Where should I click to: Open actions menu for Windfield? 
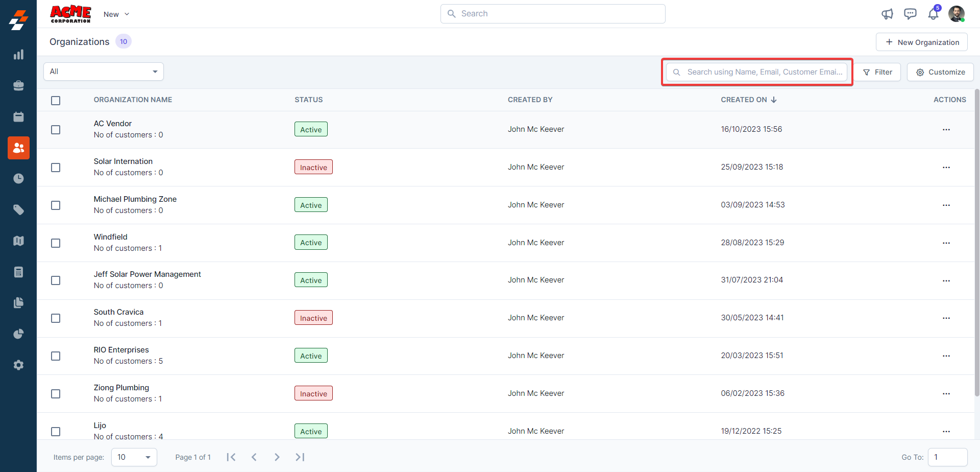tap(946, 243)
